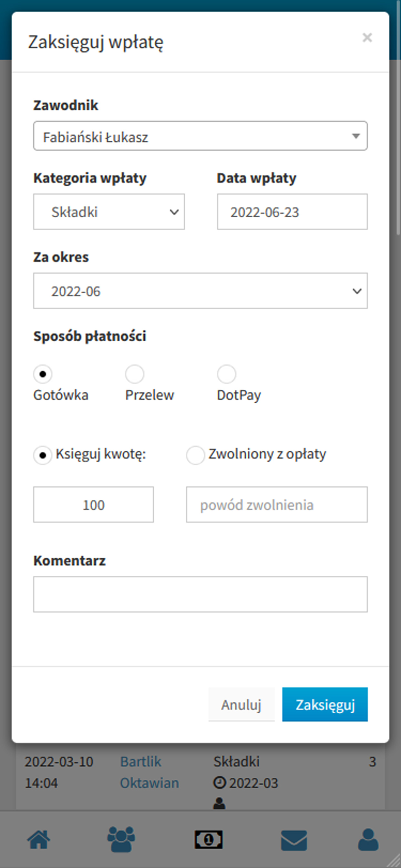
Task: Open the messages envelope icon
Action: tap(294, 840)
